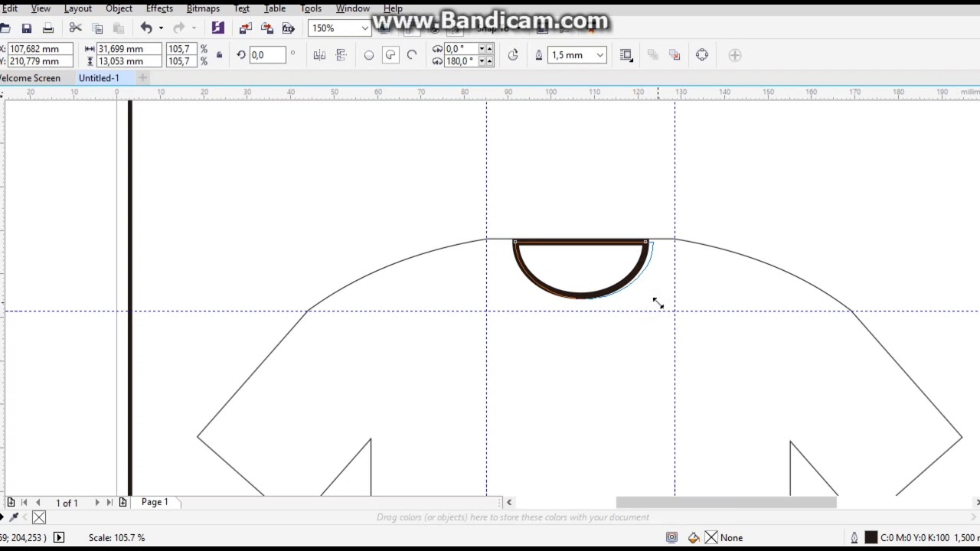Click the Convert to curves icon

702,55
